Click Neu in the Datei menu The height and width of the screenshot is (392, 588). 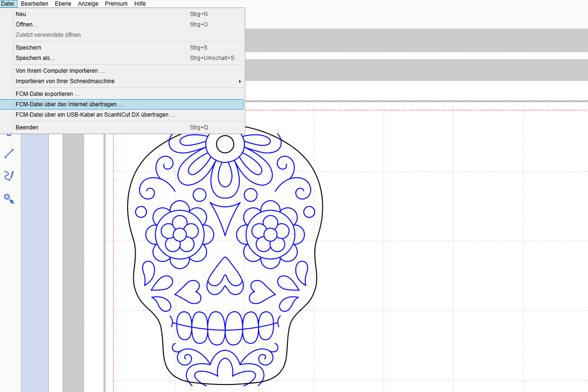click(21, 14)
